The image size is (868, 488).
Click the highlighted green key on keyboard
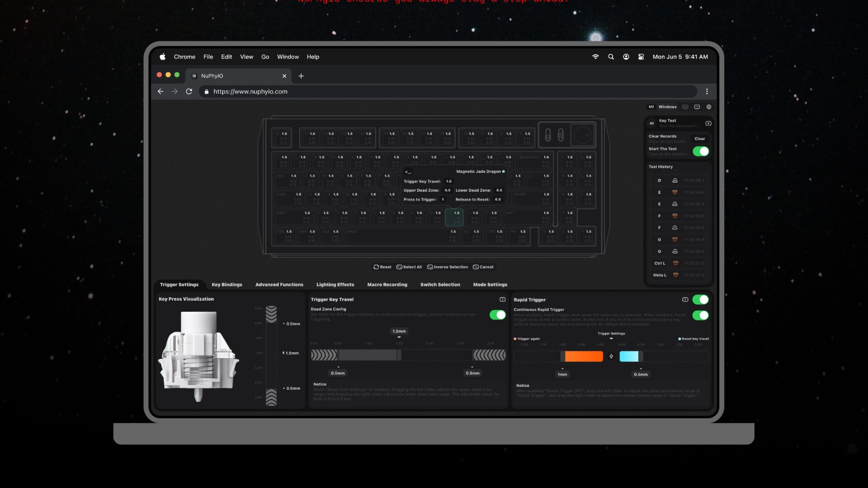click(454, 217)
